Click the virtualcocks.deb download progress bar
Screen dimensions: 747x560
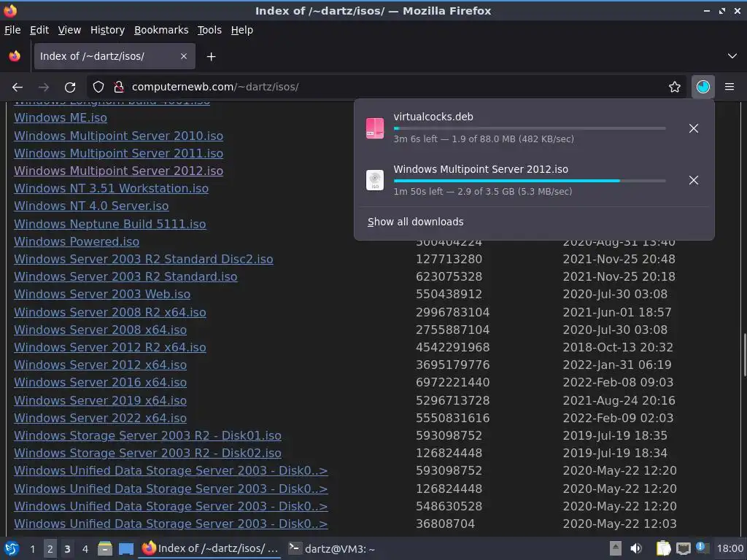click(530, 128)
